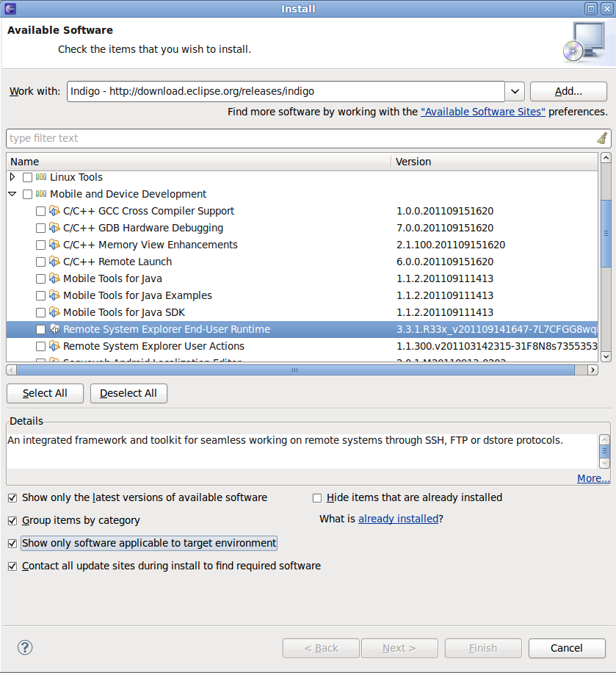Click the software list vertical scrollbar thumb

606,234
